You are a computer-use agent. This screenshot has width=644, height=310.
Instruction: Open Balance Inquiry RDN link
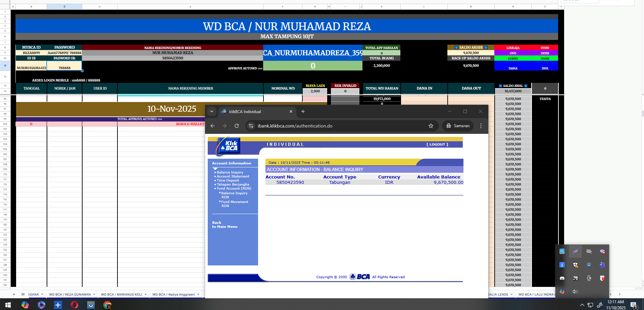tap(234, 195)
